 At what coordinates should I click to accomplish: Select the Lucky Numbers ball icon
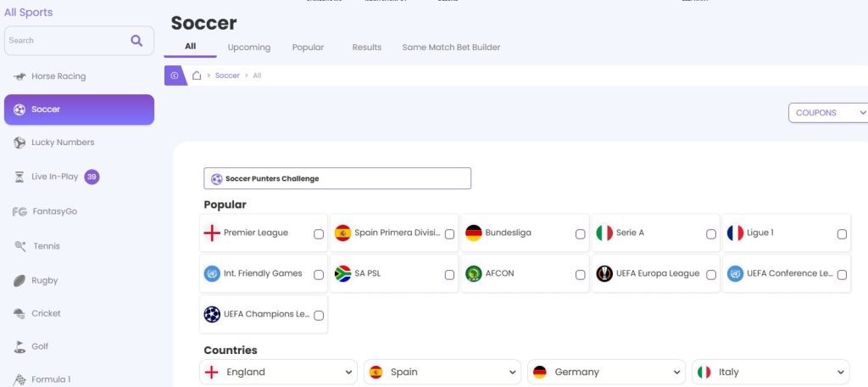(19, 143)
